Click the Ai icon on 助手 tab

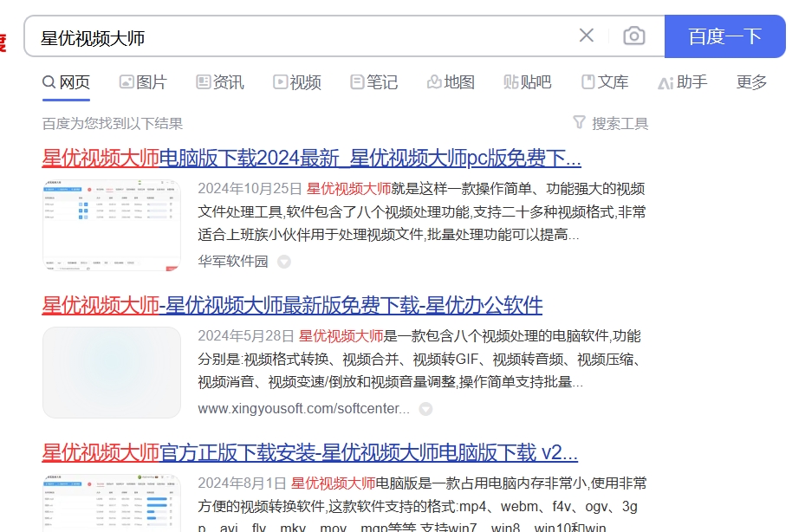(665, 83)
